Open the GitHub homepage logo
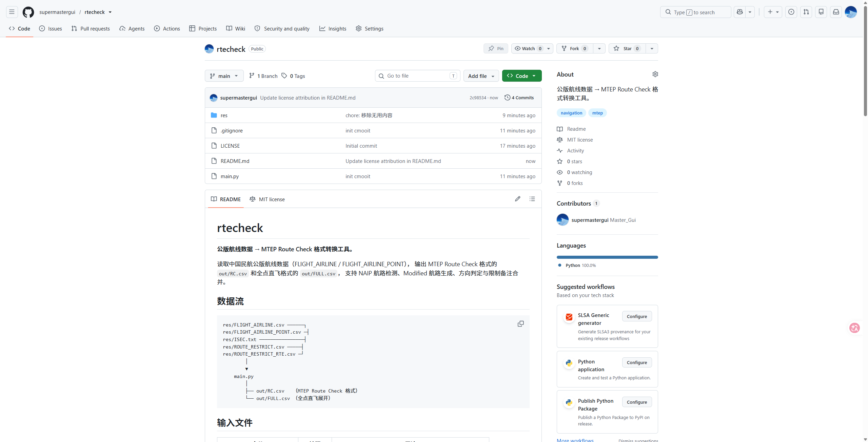Screen dimensions: 868x442 pos(28,12)
